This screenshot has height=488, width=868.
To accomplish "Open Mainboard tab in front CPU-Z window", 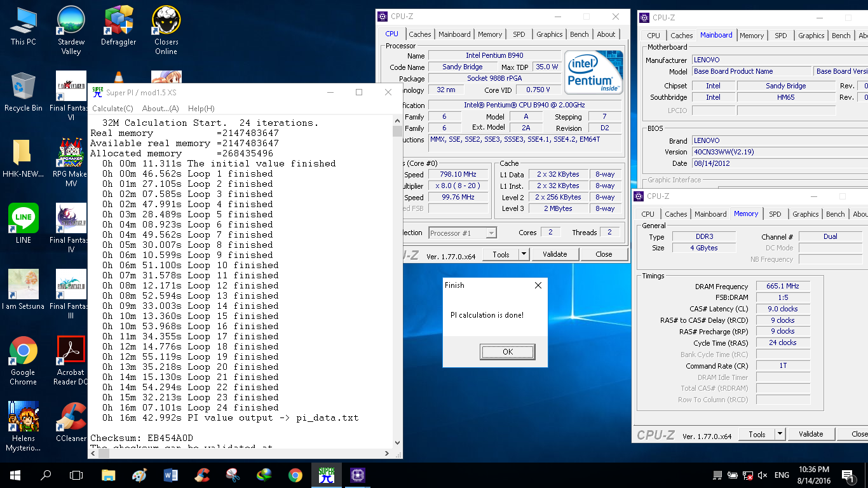I will pyautogui.click(x=454, y=34).
